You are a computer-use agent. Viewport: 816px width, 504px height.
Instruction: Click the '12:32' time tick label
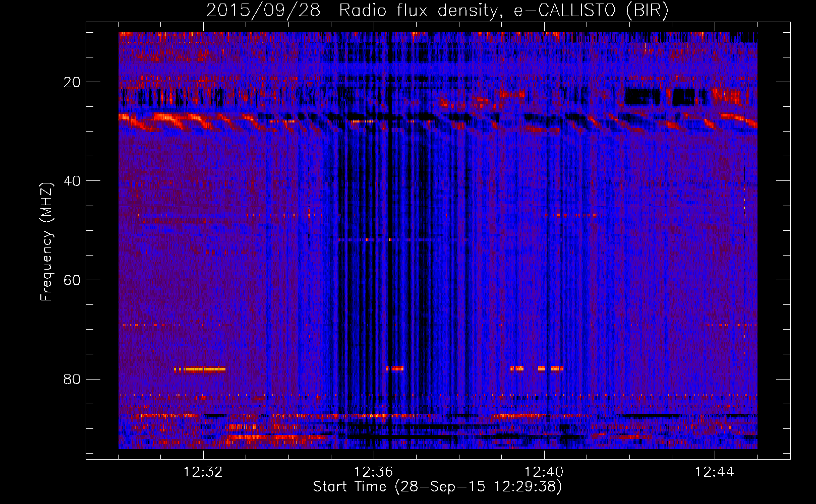203,472
